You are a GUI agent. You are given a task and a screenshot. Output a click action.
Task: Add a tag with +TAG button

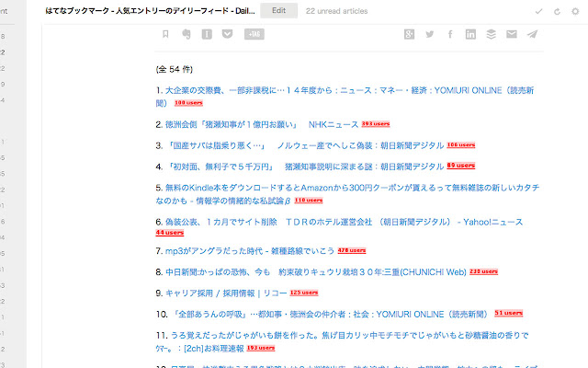click(254, 34)
